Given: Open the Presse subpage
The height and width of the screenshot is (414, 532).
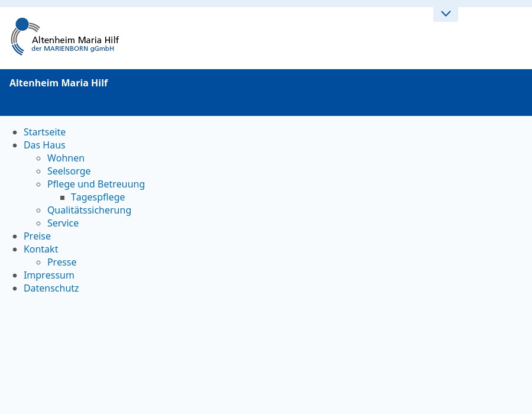Looking at the screenshot, I should pyautogui.click(x=61, y=262).
